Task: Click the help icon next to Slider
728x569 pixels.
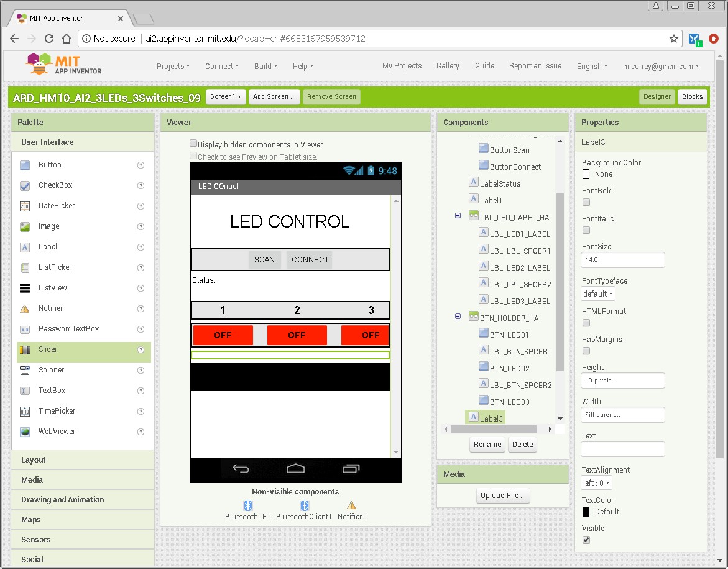Action: 141,349
